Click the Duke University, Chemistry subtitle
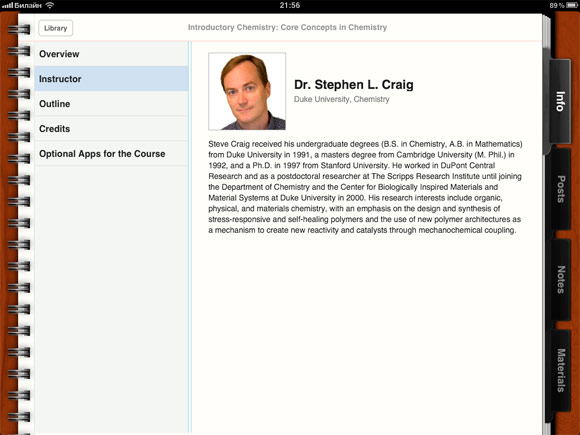The height and width of the screenshot is (435, 580). 341,99
